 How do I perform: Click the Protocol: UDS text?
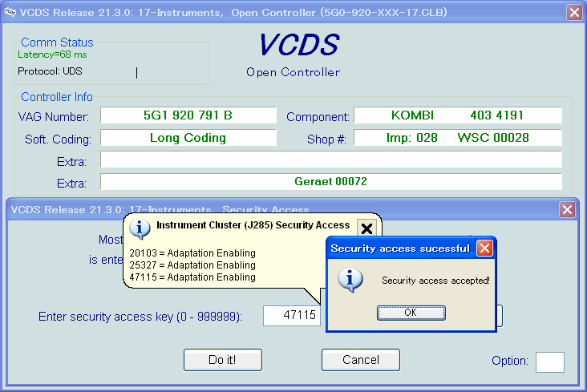point(50,71)
